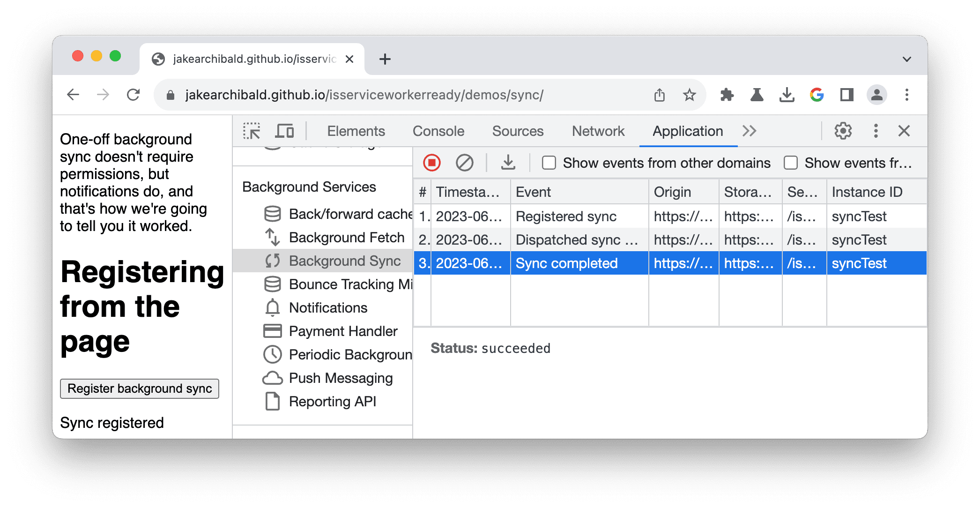Click the record/stop icon in DevTools
980x508 pixels.
pyautogui.click(x=431, y=163)
